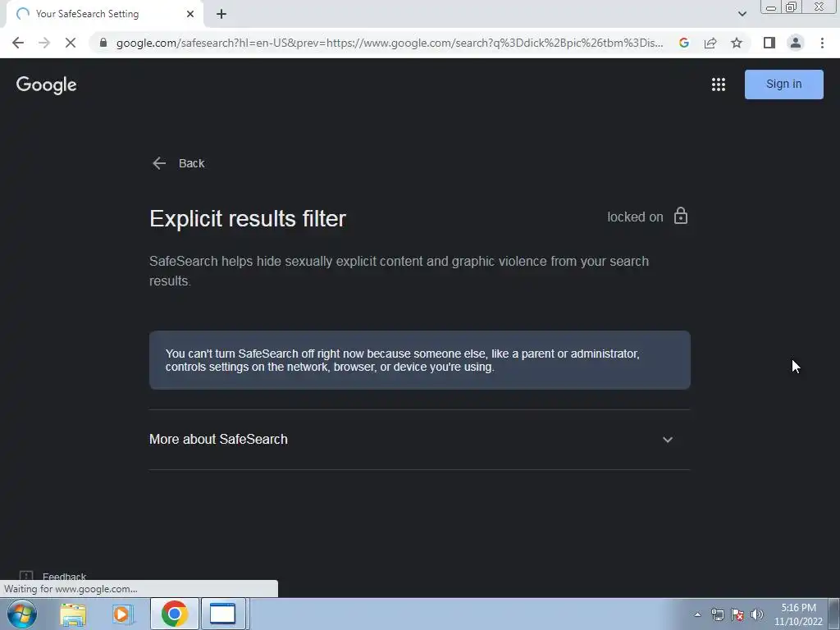Click the 'locked on' status text
840x630 pixels.
click(x=635, y=217)
